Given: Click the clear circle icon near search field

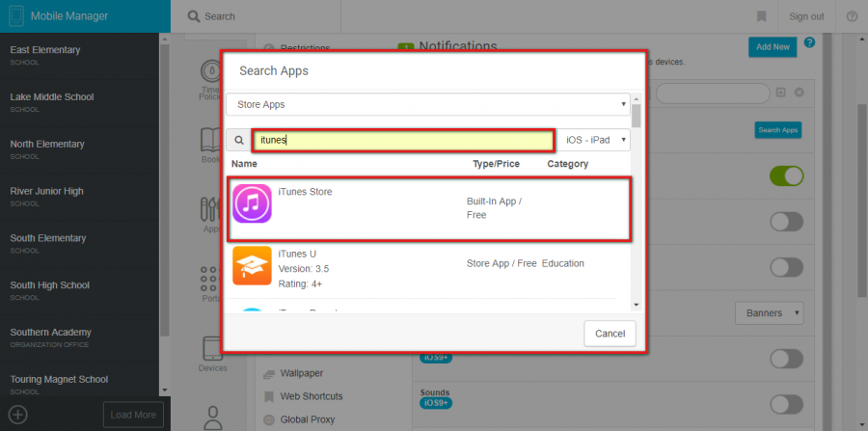Looking at the screenshot, I should point(799,93).
